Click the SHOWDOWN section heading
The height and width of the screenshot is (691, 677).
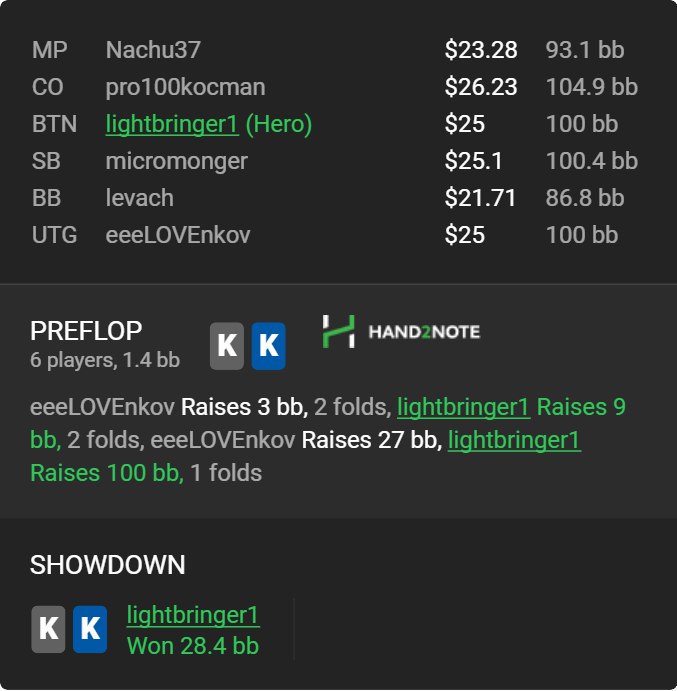click(108, 565)
